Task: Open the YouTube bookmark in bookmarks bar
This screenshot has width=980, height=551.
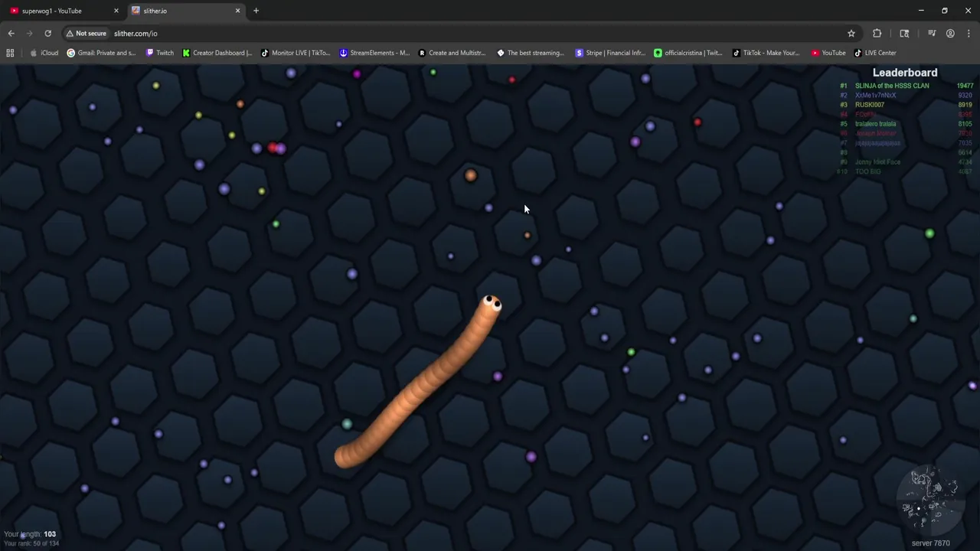Action: coord(828,53)
